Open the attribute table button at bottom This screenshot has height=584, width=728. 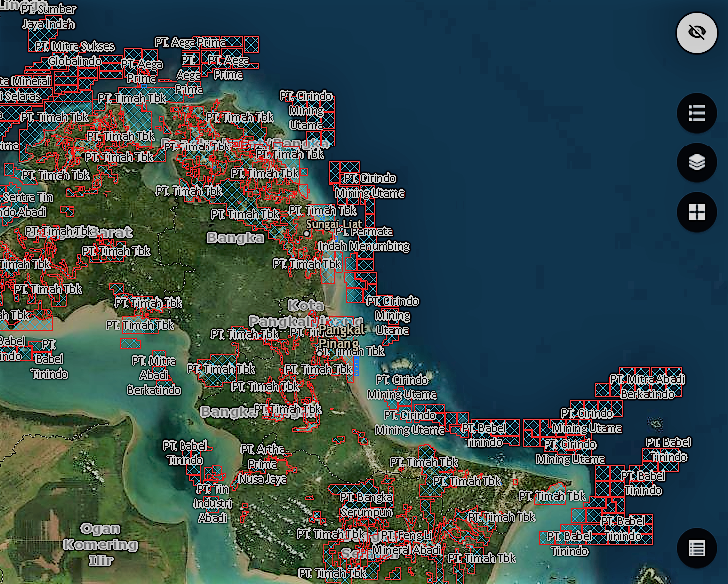[697, 548]
